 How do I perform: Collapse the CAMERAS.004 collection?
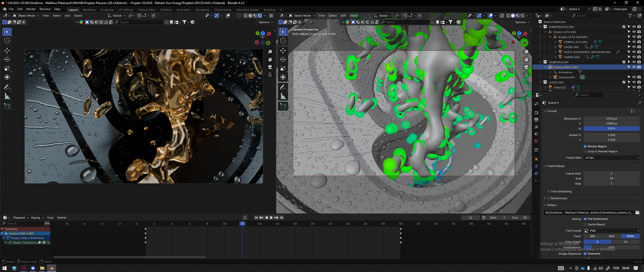click(x=540, y=62)
